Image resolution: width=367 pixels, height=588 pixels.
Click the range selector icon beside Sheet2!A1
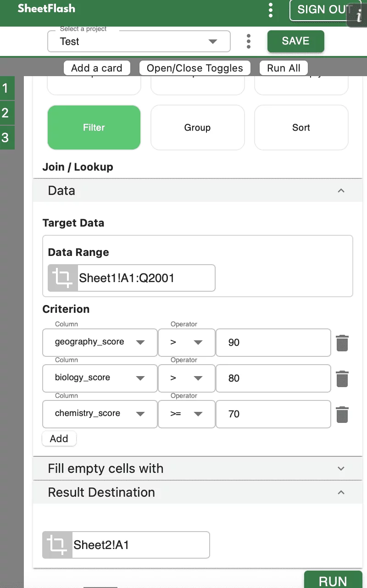pyautogui.click(x=57, y=545)
